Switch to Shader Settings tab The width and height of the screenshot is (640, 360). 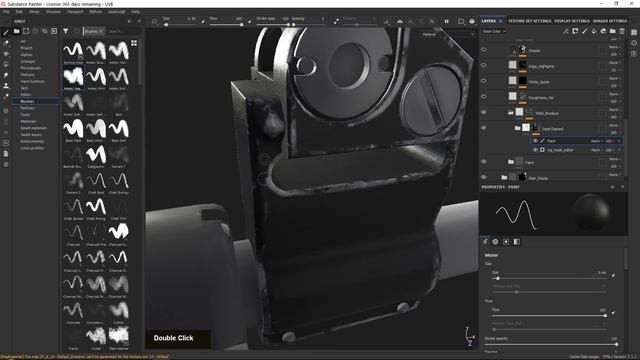click(x=610, y=21)
